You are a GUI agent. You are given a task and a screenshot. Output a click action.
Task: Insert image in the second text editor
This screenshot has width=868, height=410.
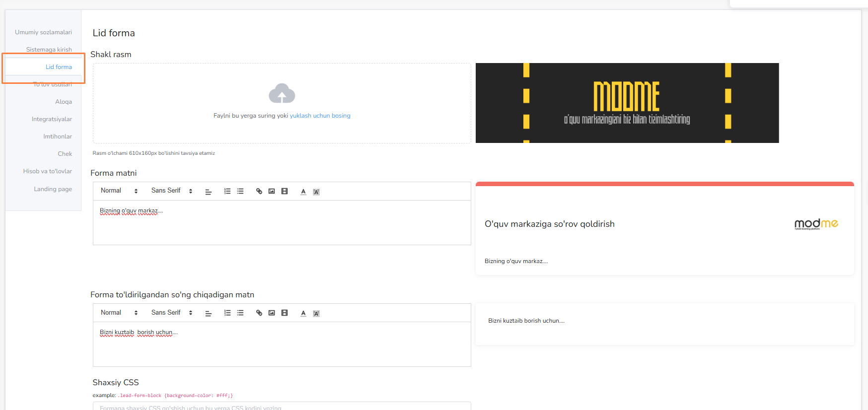click(272, 313)
